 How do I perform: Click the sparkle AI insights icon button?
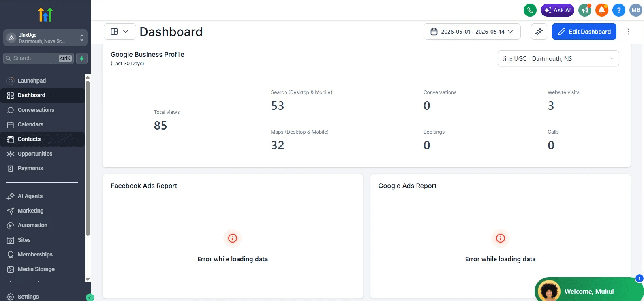[x=539, y=32]
